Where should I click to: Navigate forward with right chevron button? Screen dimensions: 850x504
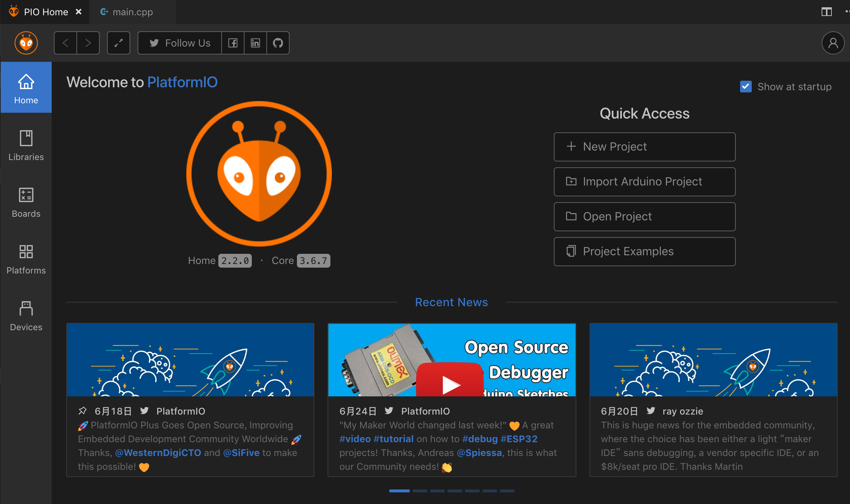point(88,43)
